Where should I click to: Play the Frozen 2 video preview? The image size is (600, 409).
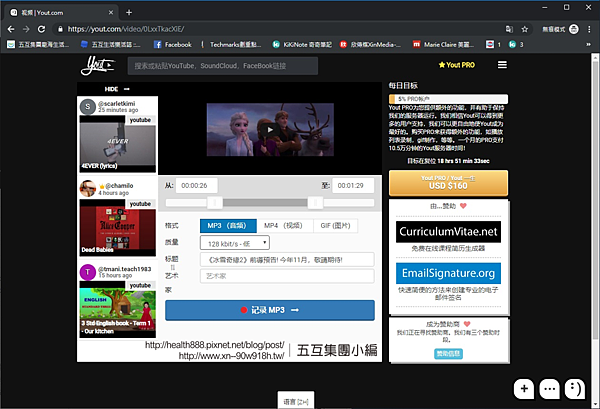click(x=270, y=129)
